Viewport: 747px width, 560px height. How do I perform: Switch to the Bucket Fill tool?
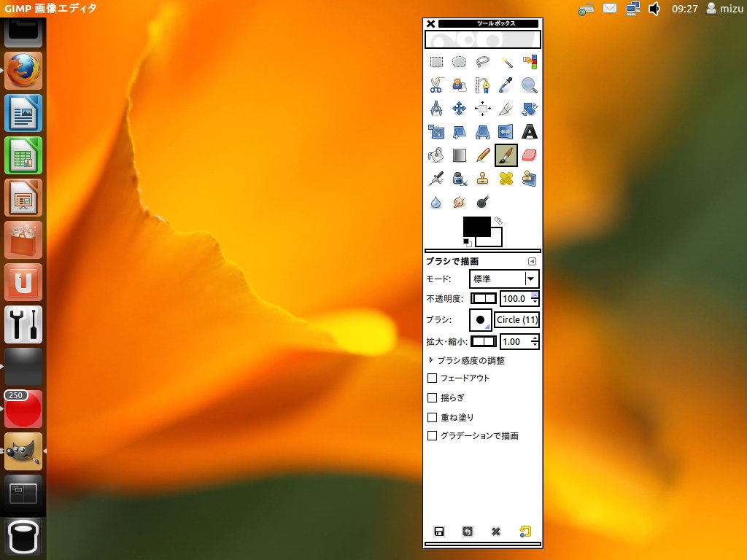pyautogui.click(x=436, y=155)
